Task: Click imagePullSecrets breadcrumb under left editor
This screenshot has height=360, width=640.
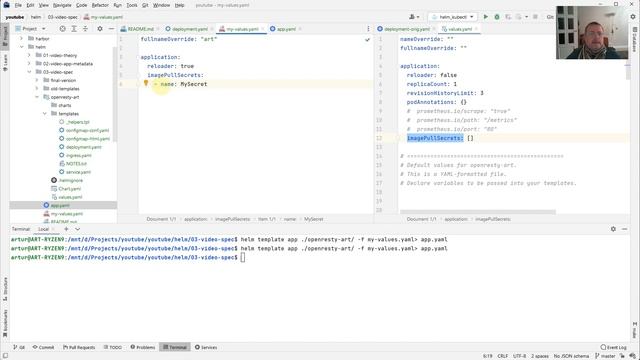Action: coord(232,219)
